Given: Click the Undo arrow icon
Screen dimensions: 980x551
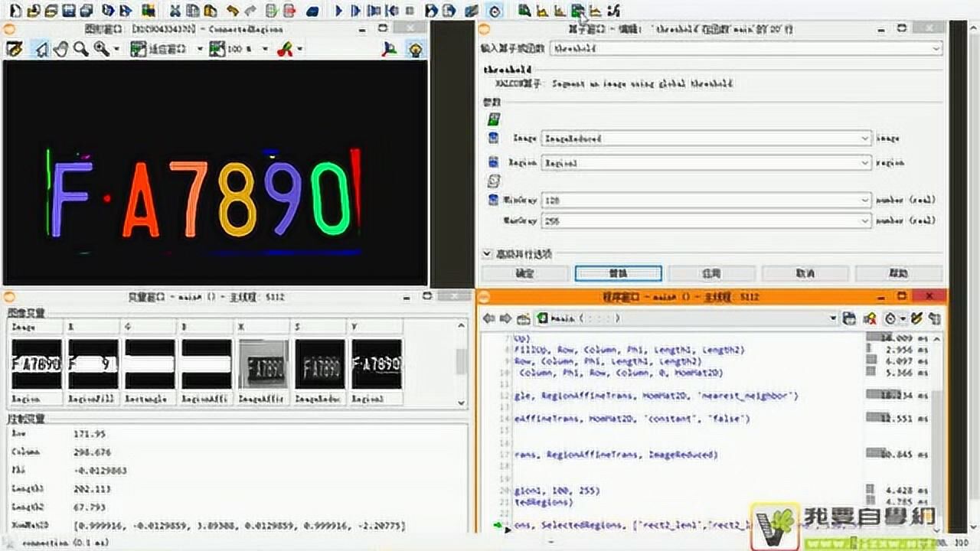Looking at the screenshot, I should click(233, 11).
